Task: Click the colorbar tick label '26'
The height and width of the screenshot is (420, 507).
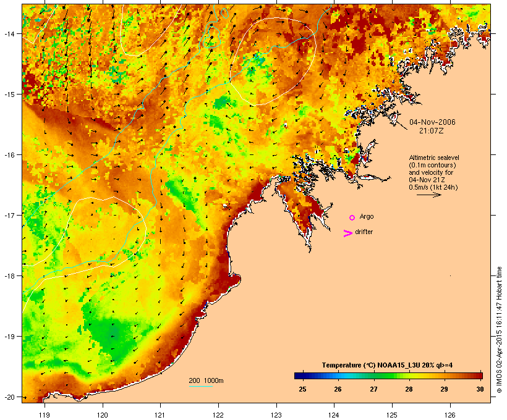Action: pos(338,389)
